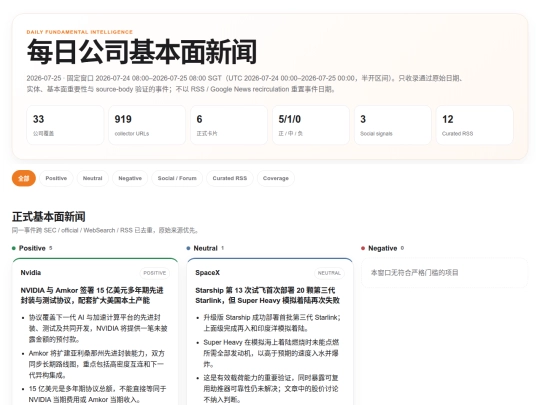
Task: Click bullet about Super Heavy 在模拟海上着陆
Action: tap(271, 353)
